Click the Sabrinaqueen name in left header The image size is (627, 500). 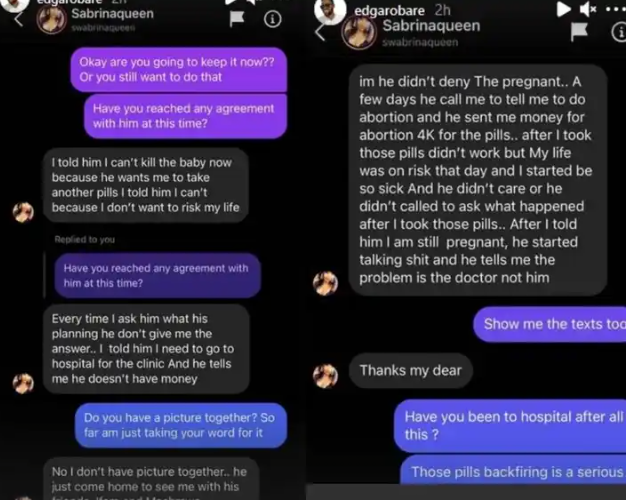tap(112, 14)
